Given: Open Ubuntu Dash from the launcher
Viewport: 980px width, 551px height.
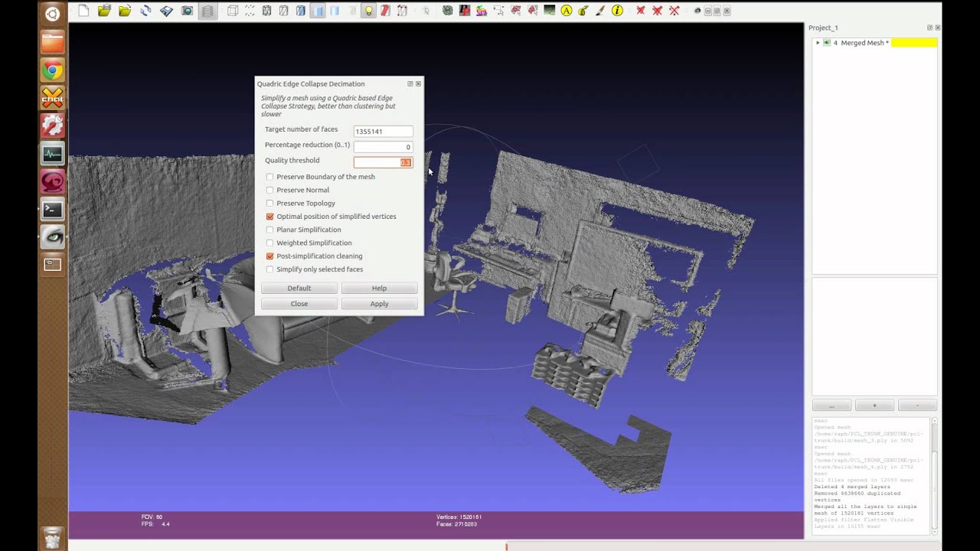Looking at the screenshot, I should (x=52, y=14).
